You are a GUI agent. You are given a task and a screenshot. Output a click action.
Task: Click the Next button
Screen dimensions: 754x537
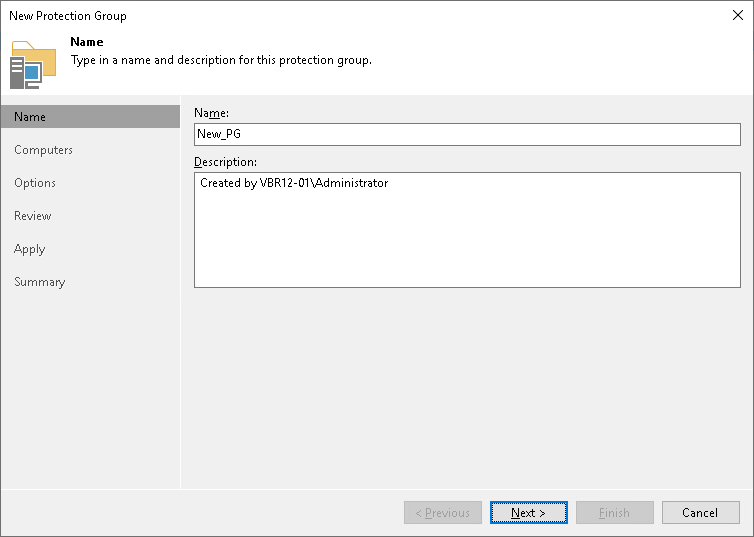pyautogui.click(x=528, y=512)
